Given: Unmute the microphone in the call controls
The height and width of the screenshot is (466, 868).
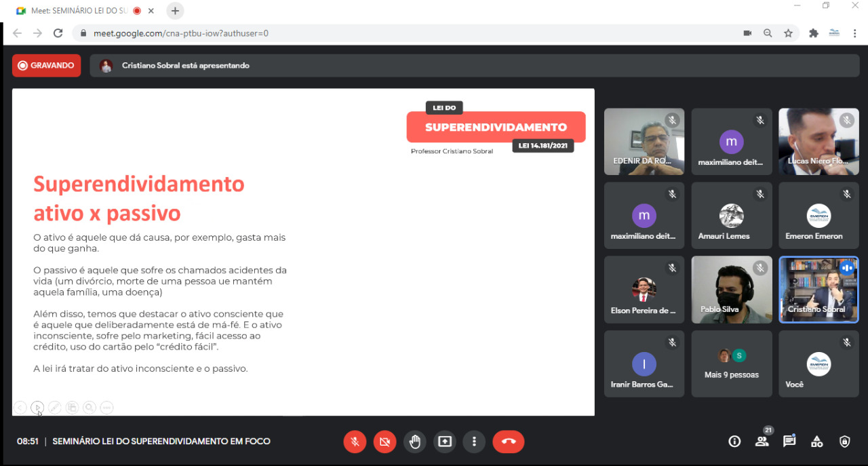Looking at the screenshot, I should tap(354, 442).
